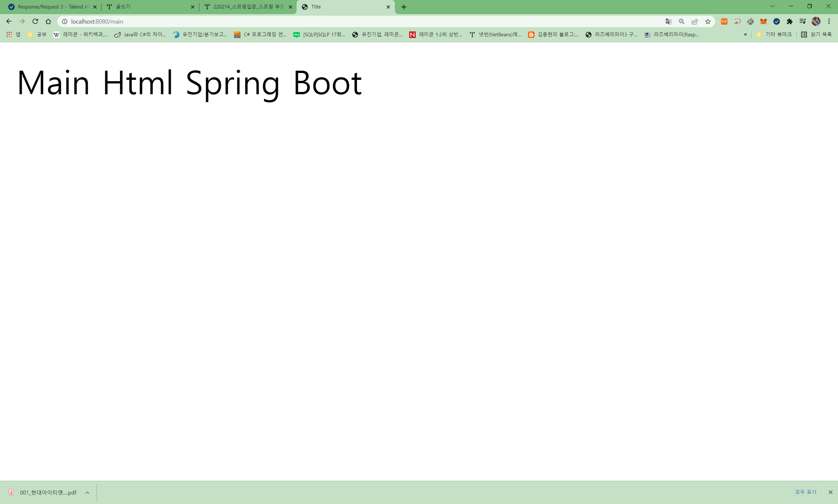Click the media control playlist icon
Screen dimensions: 838x504
(802, 21)
